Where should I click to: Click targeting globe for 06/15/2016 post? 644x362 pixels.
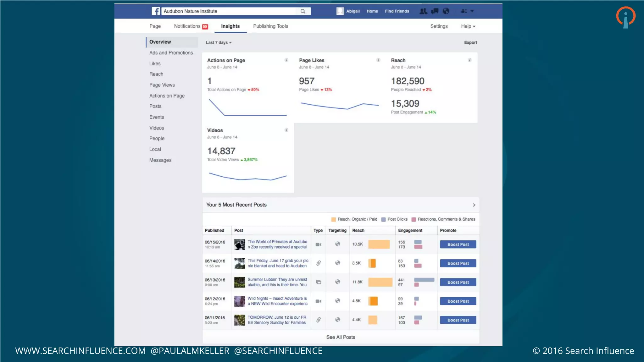click(x=337, y=244)
